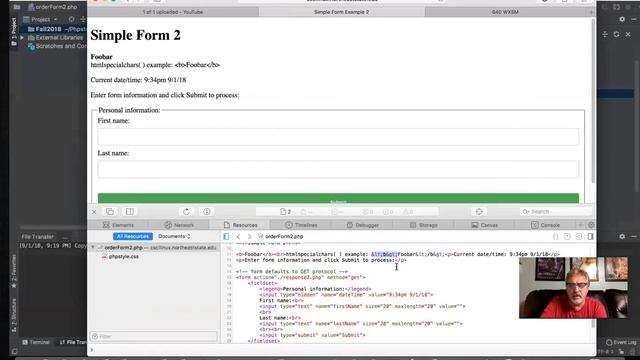The image size is (640, 360).
Task: Toggle the navigation sidebar icon
Action: coord(226,236)
